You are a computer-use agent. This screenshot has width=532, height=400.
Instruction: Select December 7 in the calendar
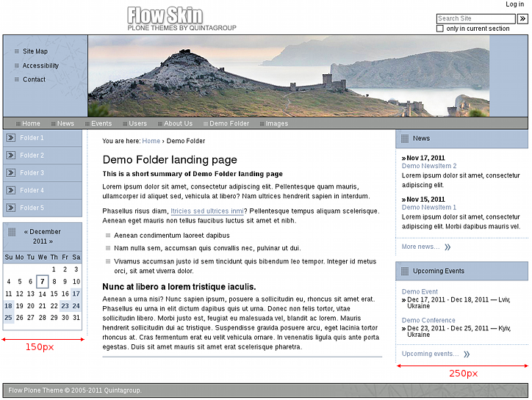[x=43, y=282]
